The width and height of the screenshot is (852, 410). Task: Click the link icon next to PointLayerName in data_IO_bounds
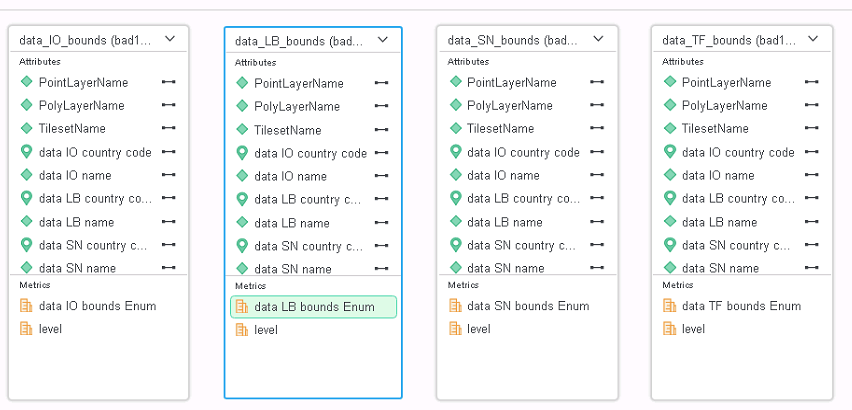168,82
